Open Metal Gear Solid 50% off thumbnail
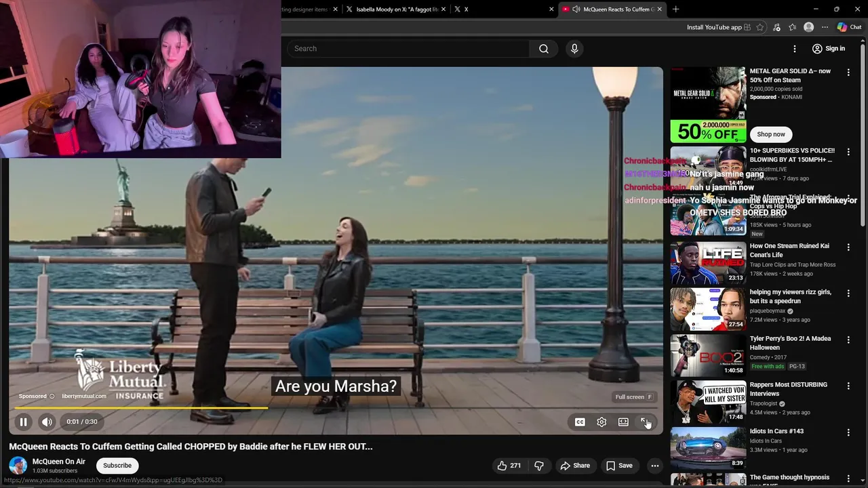 tap(708, 104)
